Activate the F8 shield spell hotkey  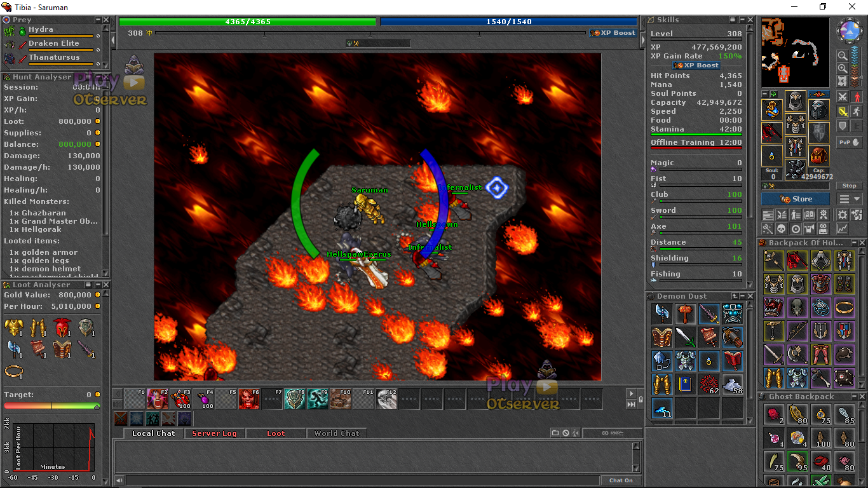point(295,399)
